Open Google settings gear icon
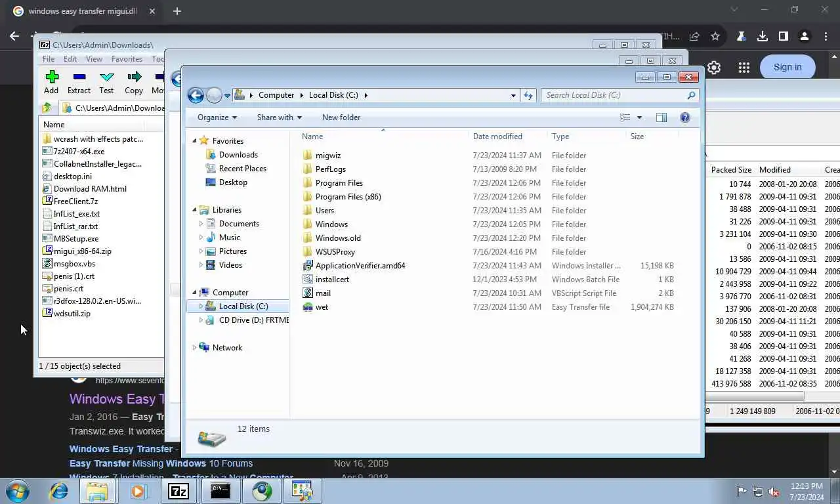 point(714,67)
